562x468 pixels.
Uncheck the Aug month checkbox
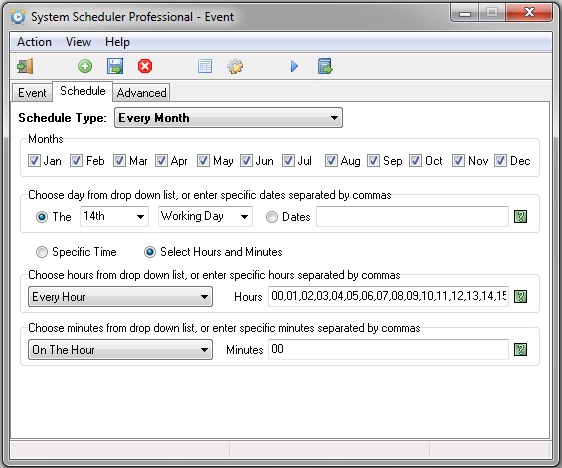click(x=331, y=161)
